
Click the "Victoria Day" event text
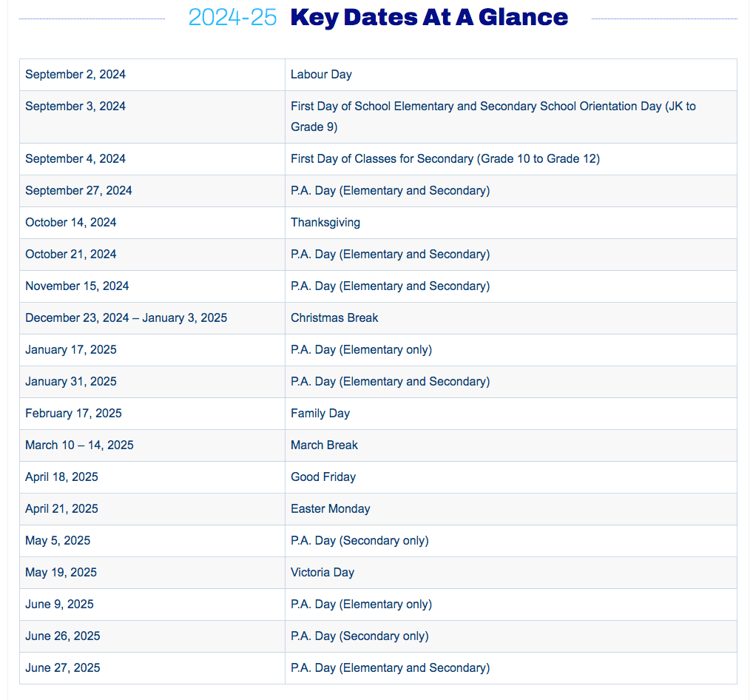[323, 573]
